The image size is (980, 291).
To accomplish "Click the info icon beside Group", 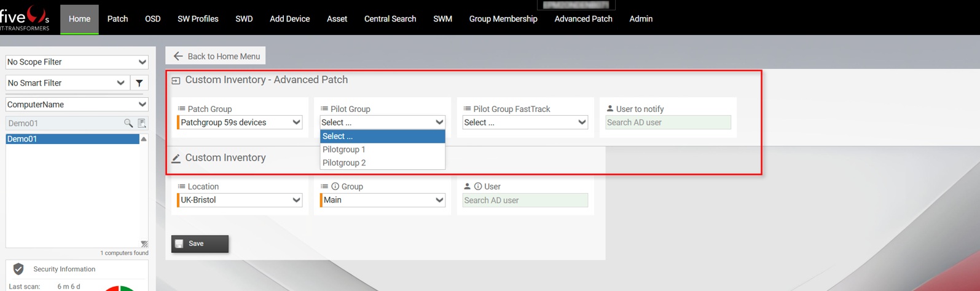I will click(335, 186).
